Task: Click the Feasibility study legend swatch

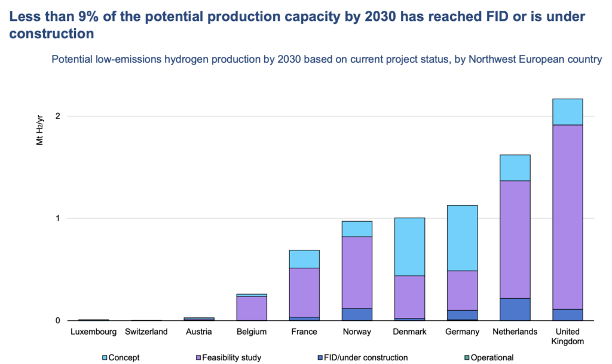Action: [198, 357]
